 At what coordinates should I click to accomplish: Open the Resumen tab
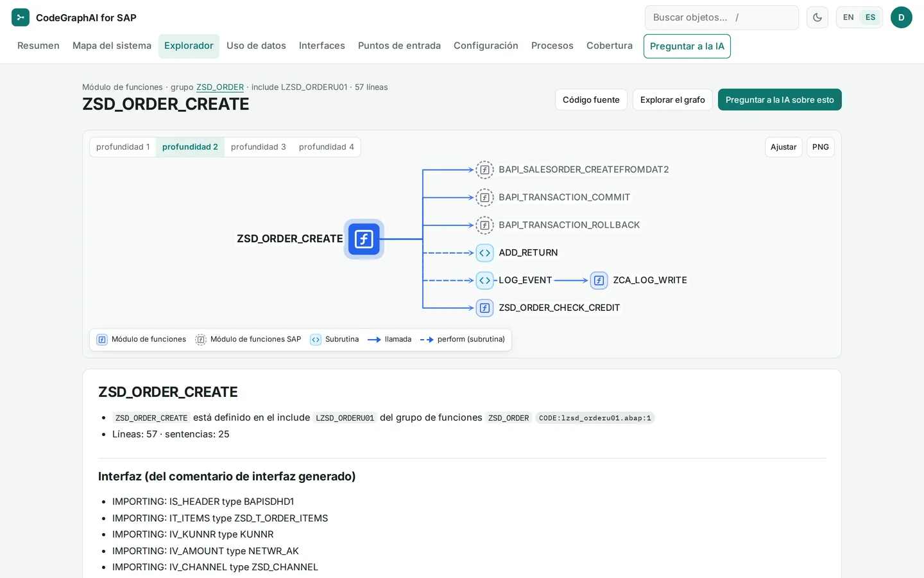tap(38, 46)
